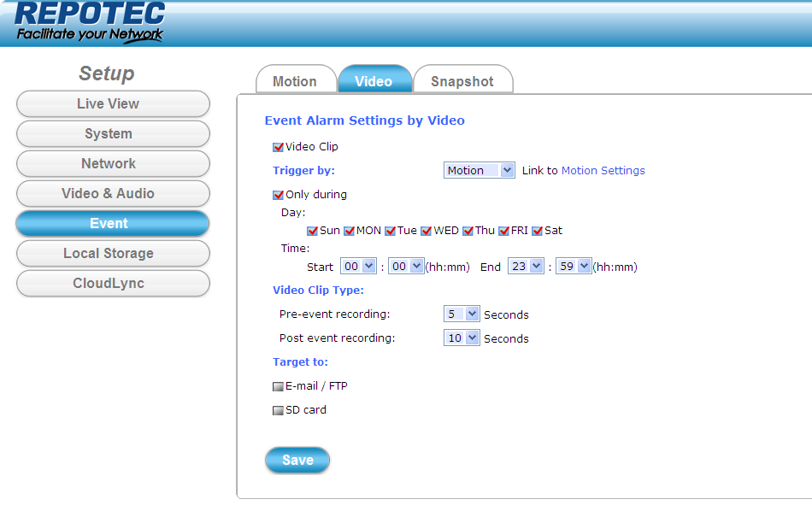This screenshot has width=812, height=511.
Task: Switch to the Motion tab
Action: point(295,81)
